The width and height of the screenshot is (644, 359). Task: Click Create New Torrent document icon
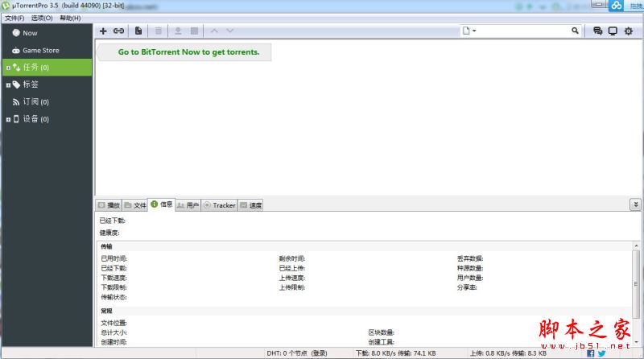pyautogui.click(x=138, y=31)
